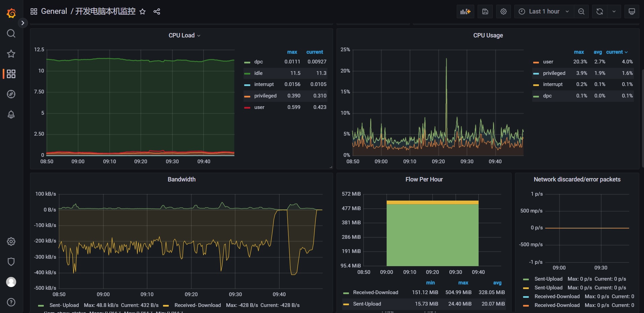Click the CPU Usage spike near 09:20

446,101
